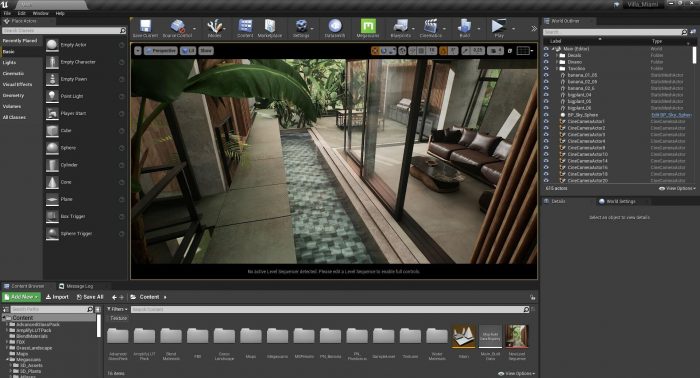The height and width of the screenshot is (378, 700).
Task: Select the Cone primitive
Action: (85, 182)
